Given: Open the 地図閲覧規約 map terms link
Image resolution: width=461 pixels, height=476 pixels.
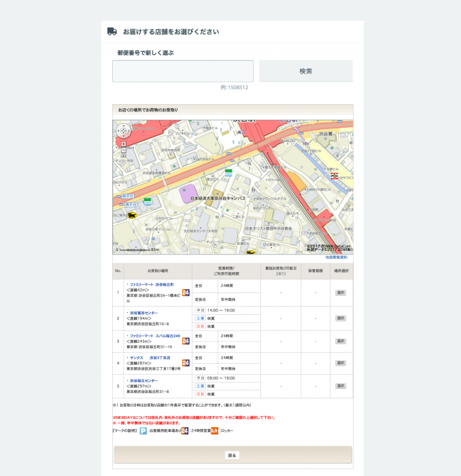Looking at the screenshot, I should pyautogui.click(x=337, y=258).
